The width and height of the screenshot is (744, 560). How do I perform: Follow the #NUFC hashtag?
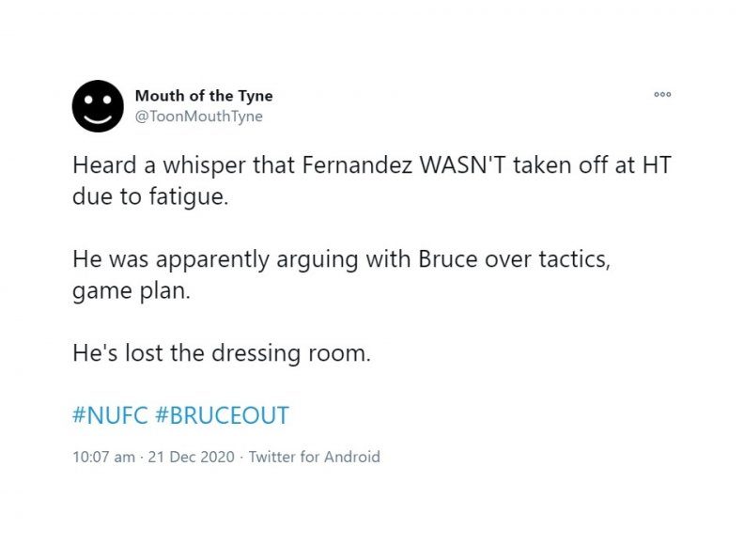click(x=110, y=415)
